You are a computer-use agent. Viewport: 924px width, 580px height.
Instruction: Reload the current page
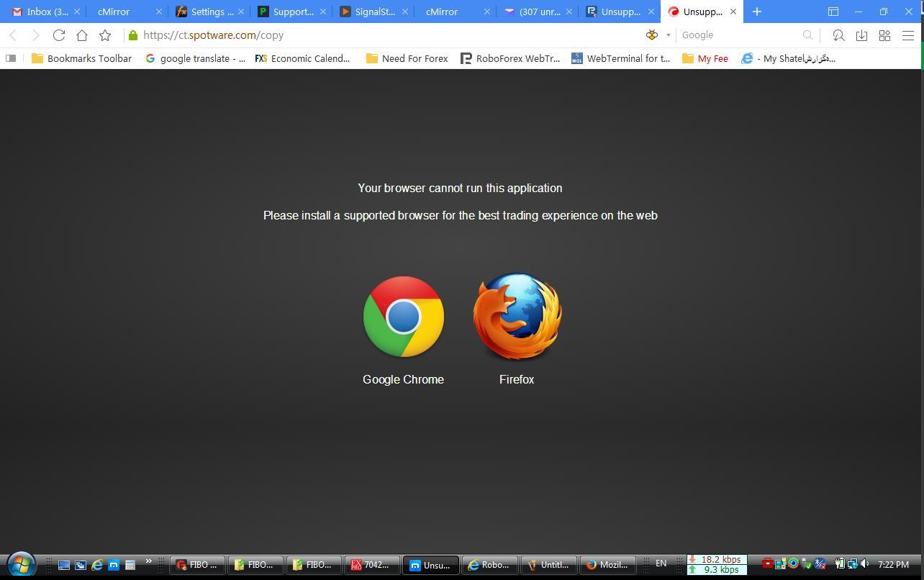tap(59, 35)
